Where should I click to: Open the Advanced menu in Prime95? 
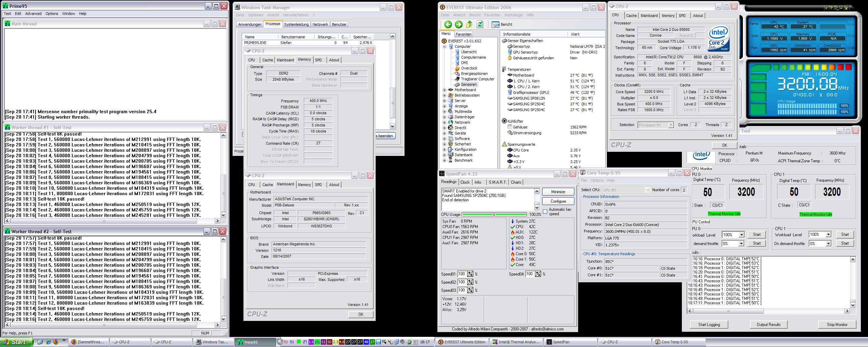pos(33,14)
